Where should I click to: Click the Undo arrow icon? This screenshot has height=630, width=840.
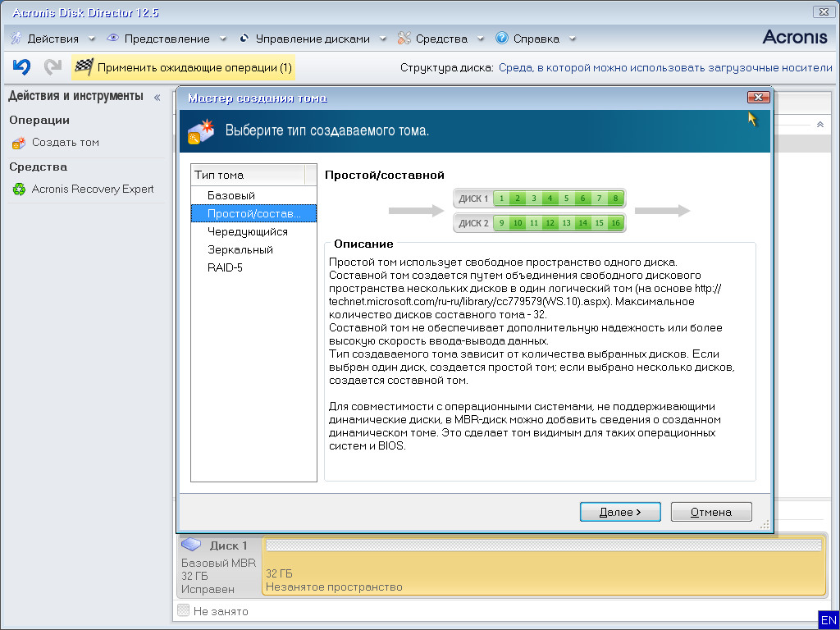point(21,67)
